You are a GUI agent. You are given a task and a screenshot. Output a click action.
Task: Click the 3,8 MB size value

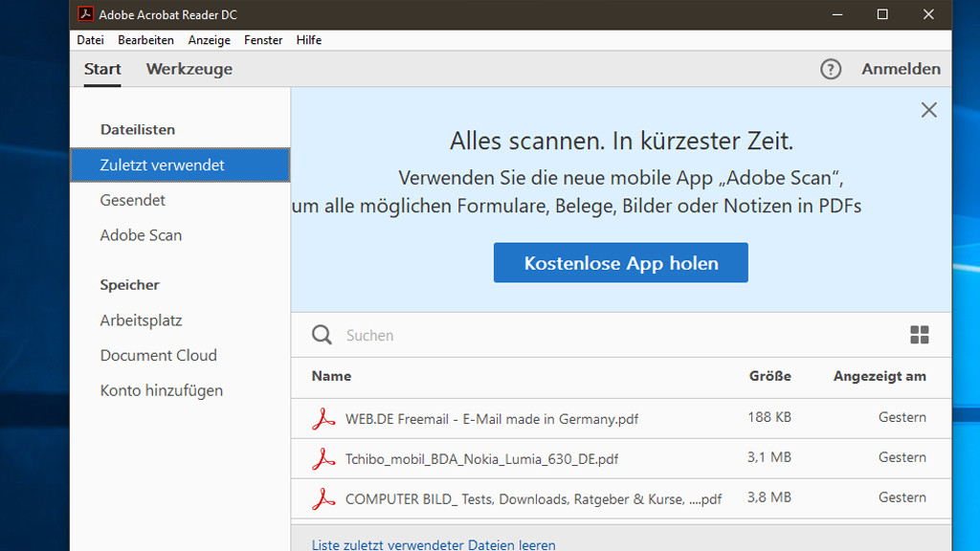coord(769,497)
